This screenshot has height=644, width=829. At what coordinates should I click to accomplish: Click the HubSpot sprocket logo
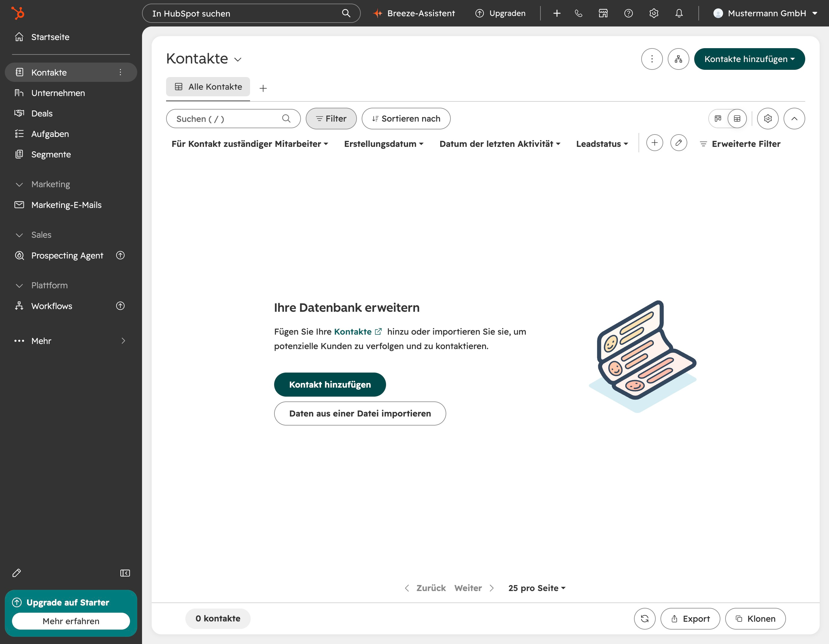coord(18,13)
